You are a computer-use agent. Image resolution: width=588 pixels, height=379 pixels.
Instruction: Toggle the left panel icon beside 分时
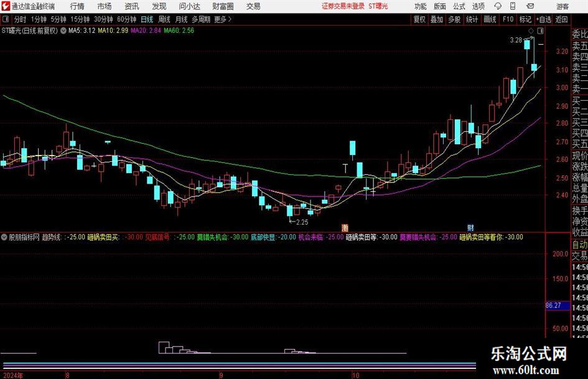coord(6,19)
